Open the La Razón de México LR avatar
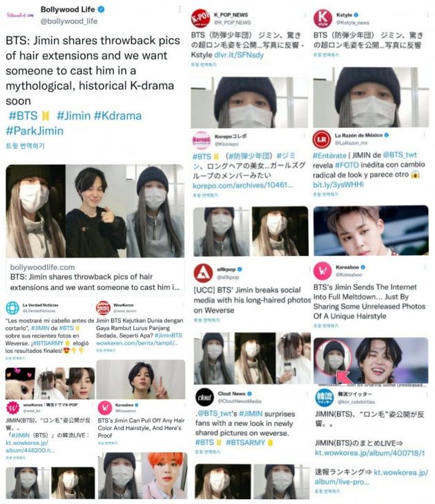The width and height of the screenshot is (435, 504). pos(322,139)
